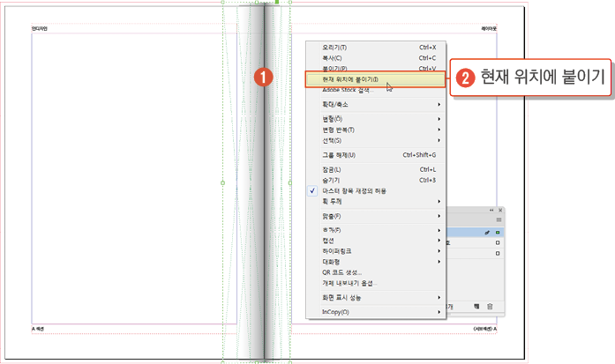
Task: Expand the 하이퍼링크 hyperlinks submenu
Action: click(x=376, y=251)
